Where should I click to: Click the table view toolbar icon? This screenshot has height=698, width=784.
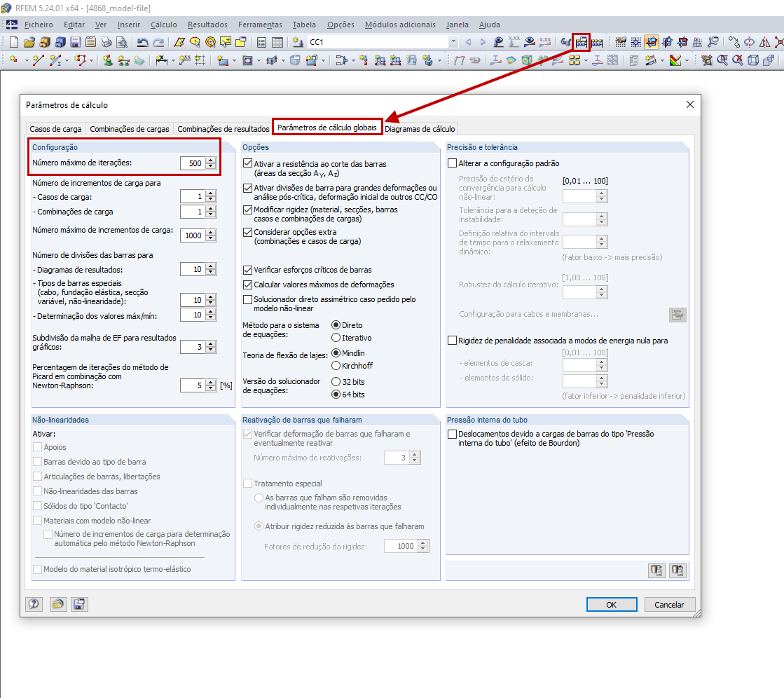[x=277, y=43]
